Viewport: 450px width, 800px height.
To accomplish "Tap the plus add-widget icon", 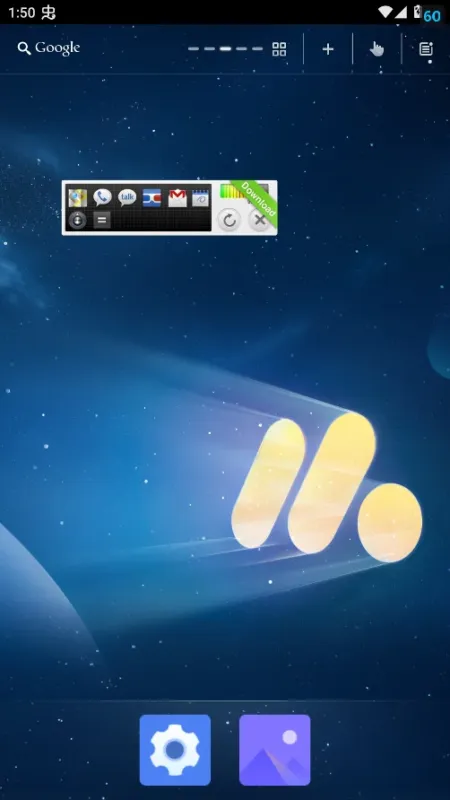I will click(328, 49).
